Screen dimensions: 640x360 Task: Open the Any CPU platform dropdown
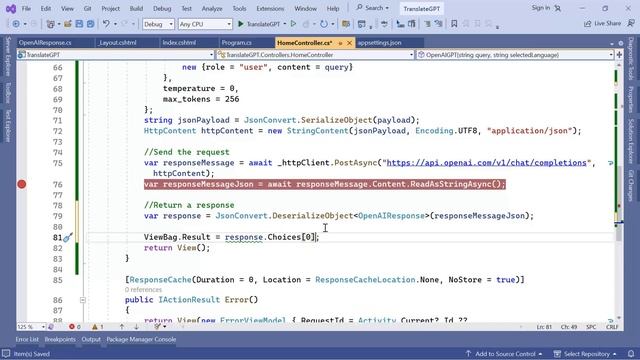205,24
